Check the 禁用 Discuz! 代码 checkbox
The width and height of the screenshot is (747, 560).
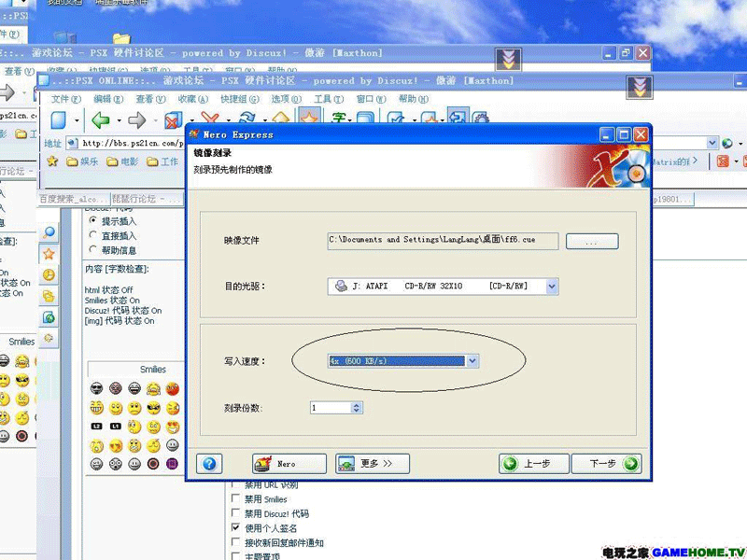235,512
